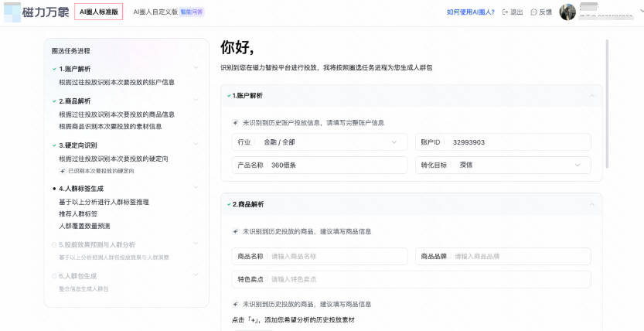The image size is (644, 331).
Task: Select sidebar step 1.账户解析
Action: (x=75, y=69)
